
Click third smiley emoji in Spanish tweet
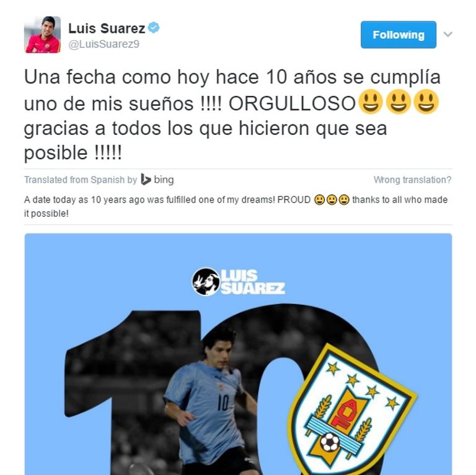(x=426, y=102)
